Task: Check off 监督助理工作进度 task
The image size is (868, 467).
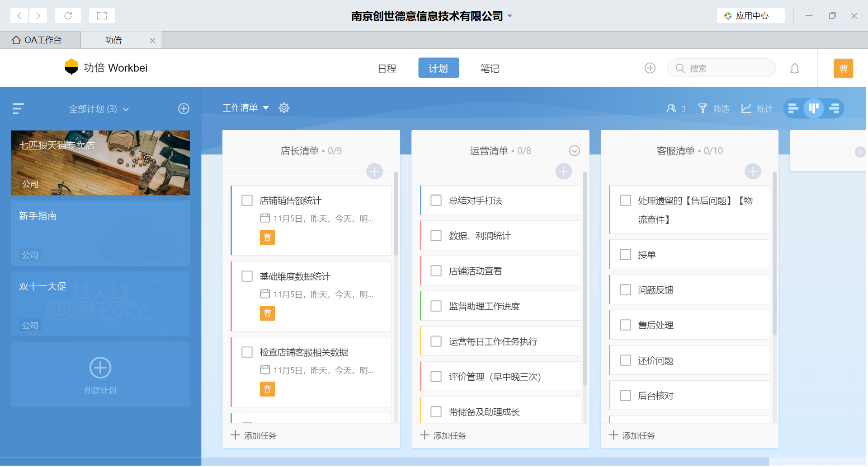Action: coord(436,306)
